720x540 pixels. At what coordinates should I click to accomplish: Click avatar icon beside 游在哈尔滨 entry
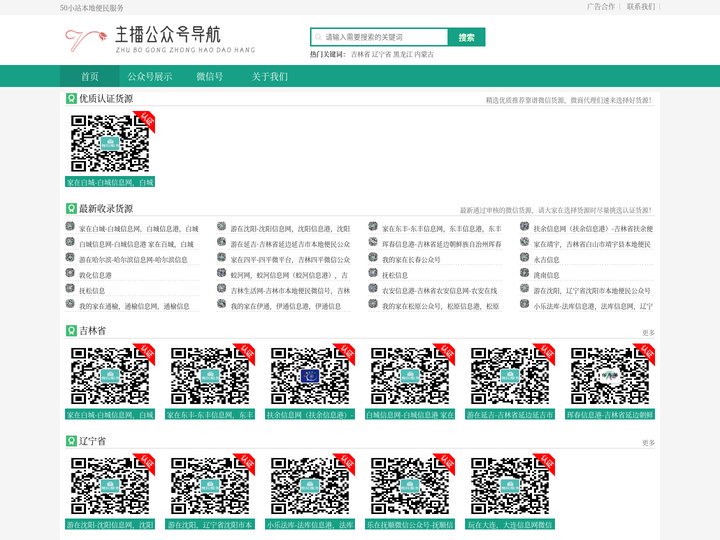[x=70, y=257]
